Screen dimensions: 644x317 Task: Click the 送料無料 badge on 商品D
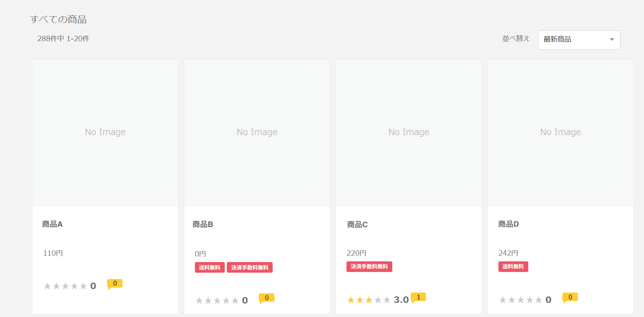513,267
